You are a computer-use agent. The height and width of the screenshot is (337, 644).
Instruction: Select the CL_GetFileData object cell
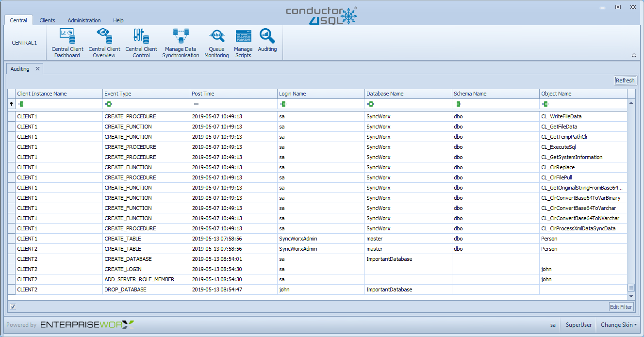click(583, 127)
